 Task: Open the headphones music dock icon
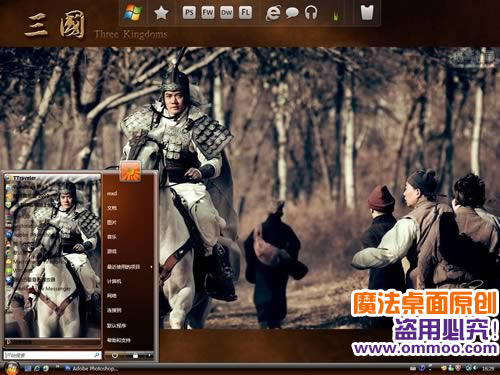(311, 13)
